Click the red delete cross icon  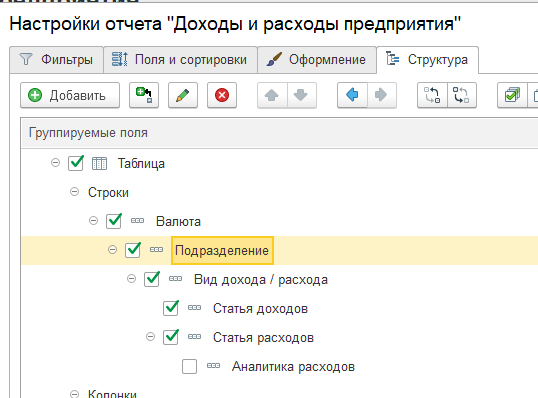(222, 95)
